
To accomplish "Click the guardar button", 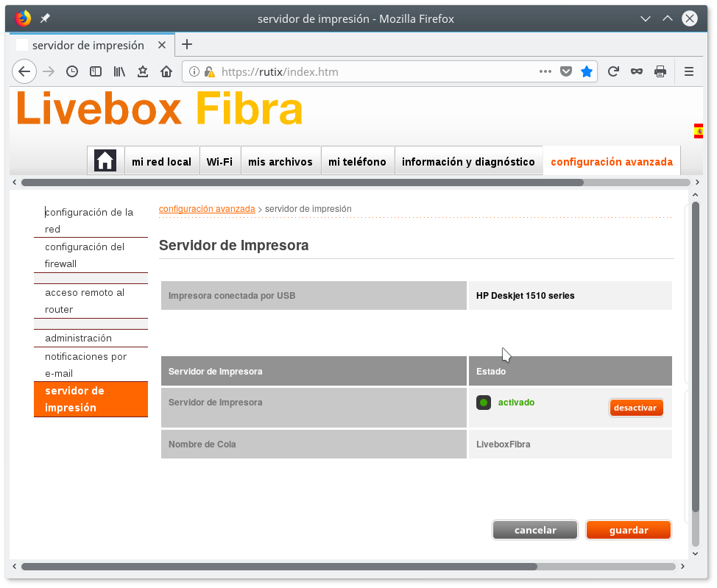I will point(629,530).
